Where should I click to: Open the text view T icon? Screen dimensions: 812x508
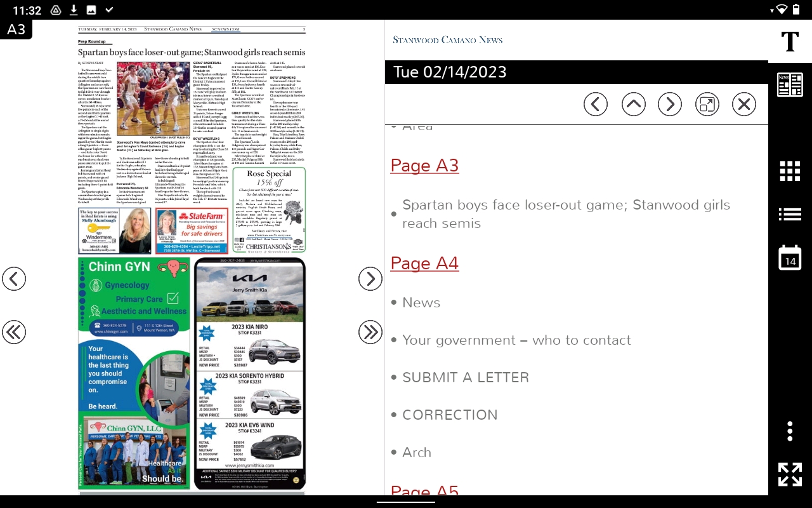(x=790, y=41)
